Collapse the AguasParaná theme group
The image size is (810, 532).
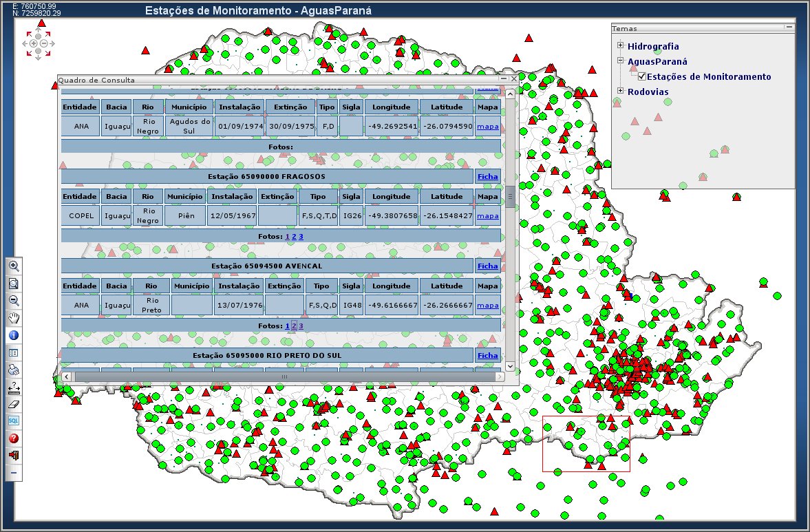(x=621, y=61)
